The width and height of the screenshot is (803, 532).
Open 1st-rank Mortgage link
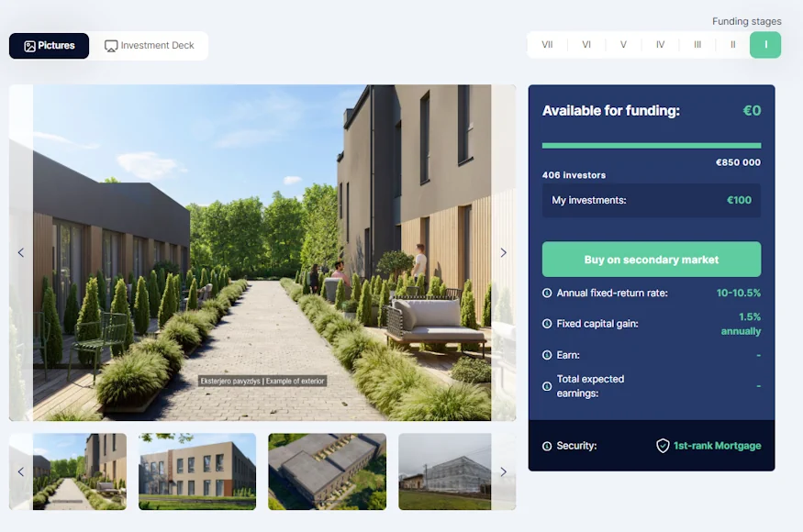pos(717,446)
